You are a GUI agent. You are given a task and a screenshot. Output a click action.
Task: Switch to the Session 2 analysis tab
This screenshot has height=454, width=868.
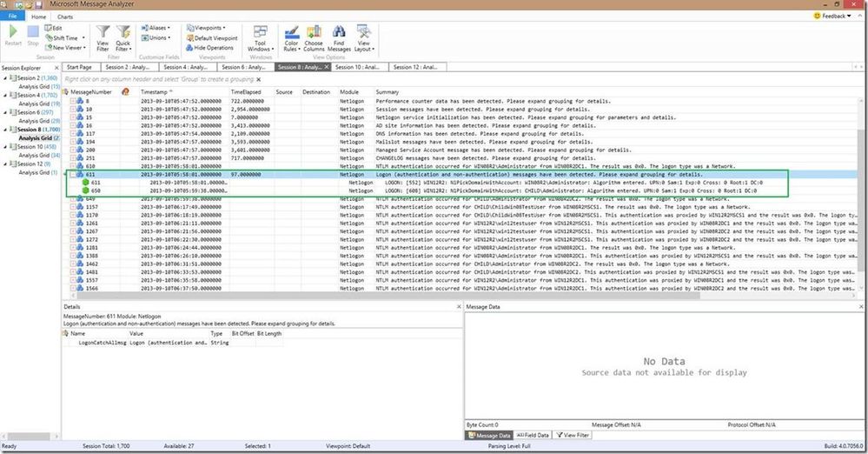coord(128,67)
